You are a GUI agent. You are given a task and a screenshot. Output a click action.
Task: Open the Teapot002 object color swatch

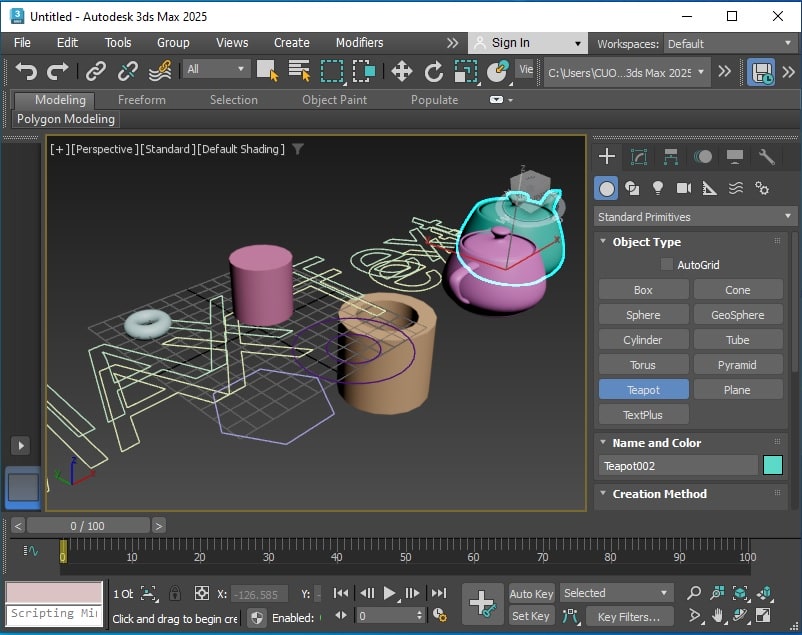click(x=773, y=466)
